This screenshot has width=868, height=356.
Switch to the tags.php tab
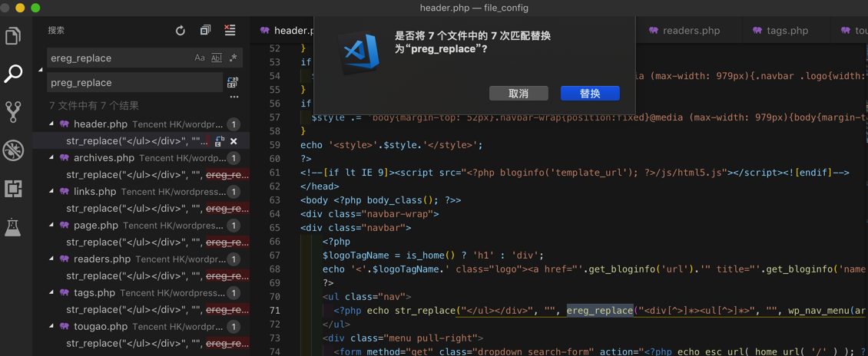pos(787,31)
